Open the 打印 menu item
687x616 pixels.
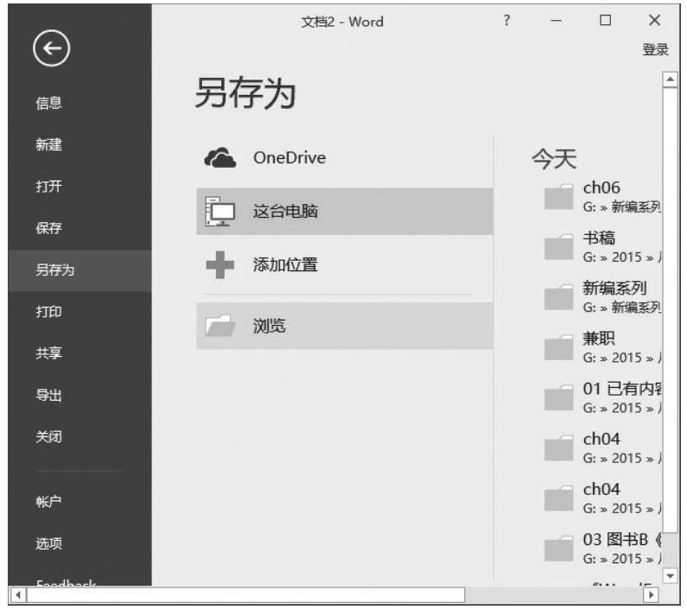[x=48, y=312]
